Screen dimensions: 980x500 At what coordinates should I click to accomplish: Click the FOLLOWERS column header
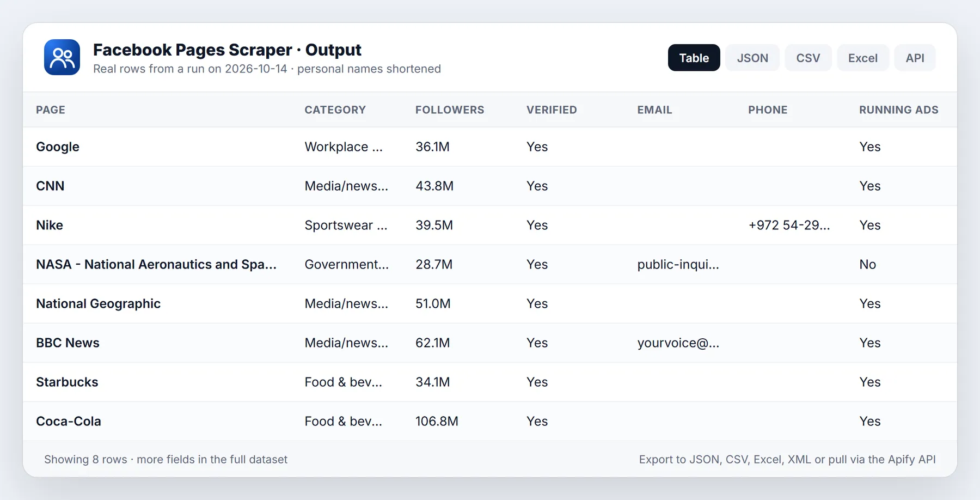(x=450, y=110)
